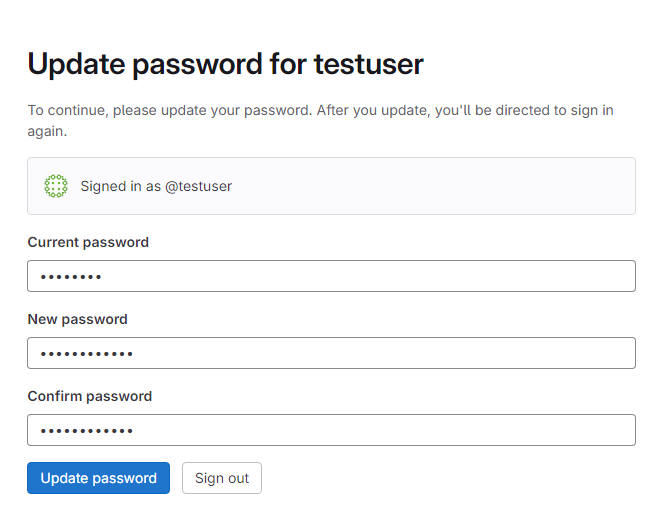Click the "New password" field label
The height and width of the screenshot is (519, 671).
pyautogui.click(x=78, y=319)
